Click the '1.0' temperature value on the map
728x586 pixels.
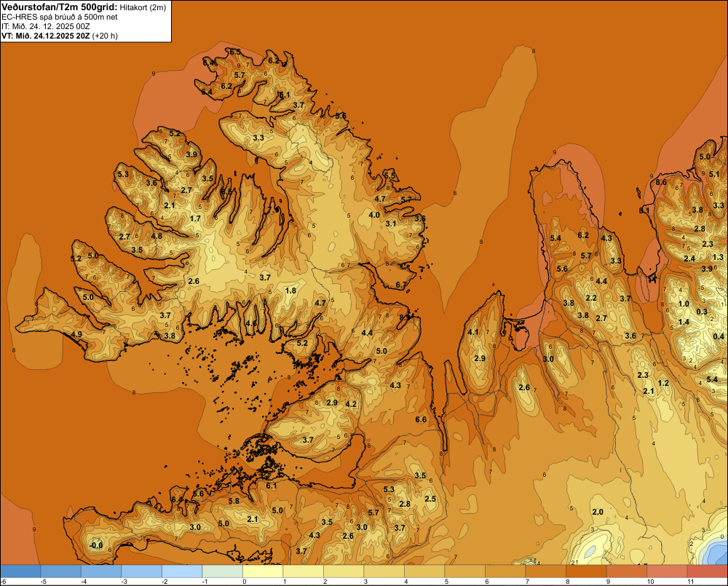(x=684, y=304)
